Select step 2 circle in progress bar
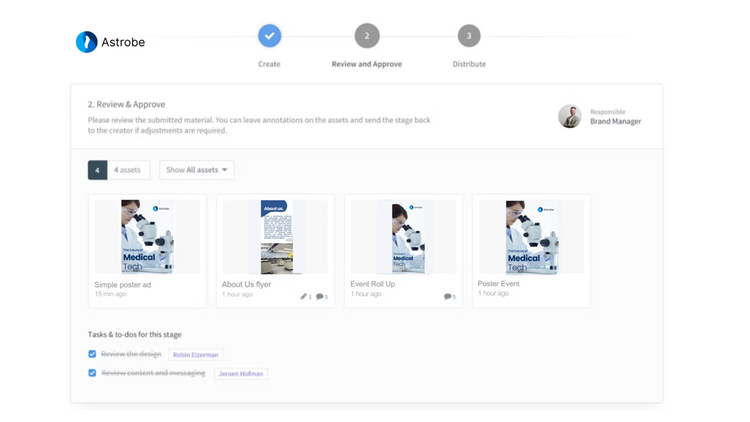Screen dimensions: 750x422 [x=367, y=36]
